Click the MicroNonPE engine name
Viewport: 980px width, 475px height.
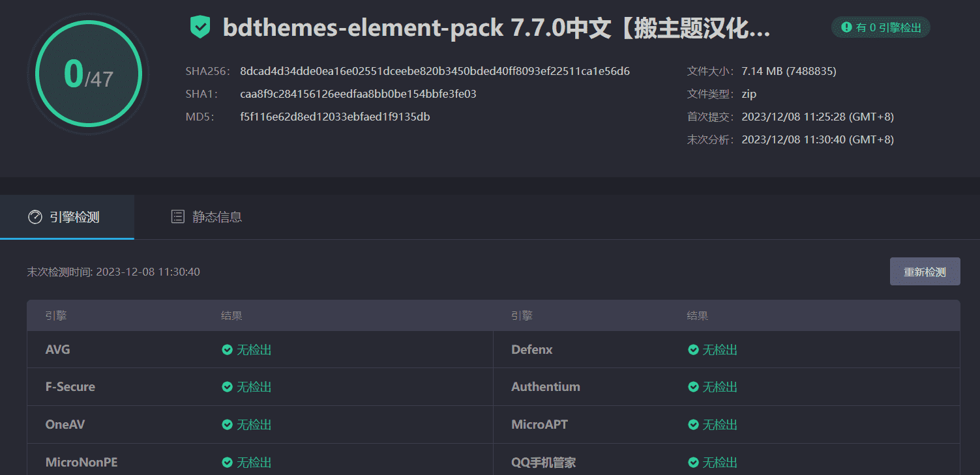82,463
